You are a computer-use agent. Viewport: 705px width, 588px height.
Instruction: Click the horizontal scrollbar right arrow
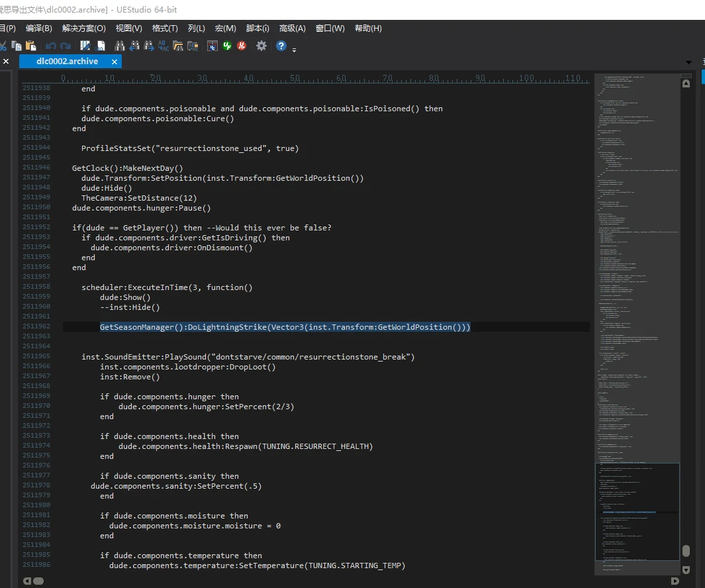tap(675, 581)
